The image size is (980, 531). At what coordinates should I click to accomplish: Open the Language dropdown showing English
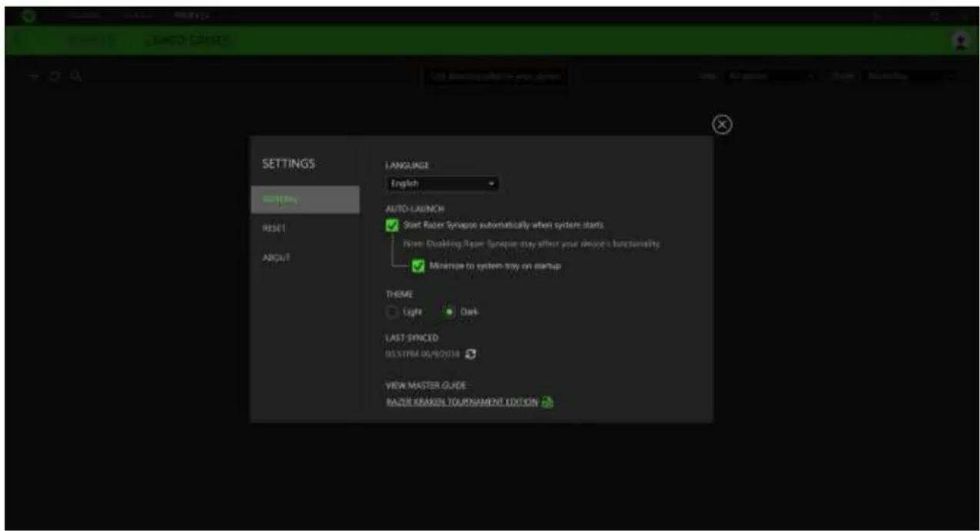pos(442,184)
